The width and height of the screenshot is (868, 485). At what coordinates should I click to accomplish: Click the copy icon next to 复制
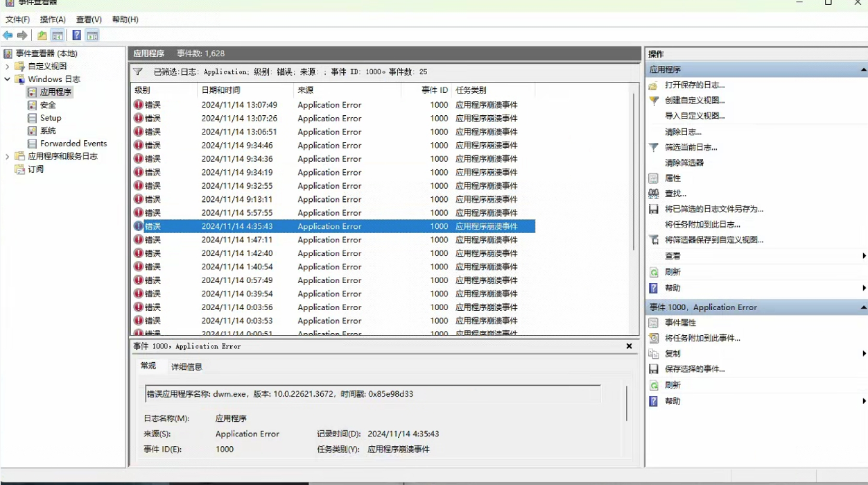point(653,354)
